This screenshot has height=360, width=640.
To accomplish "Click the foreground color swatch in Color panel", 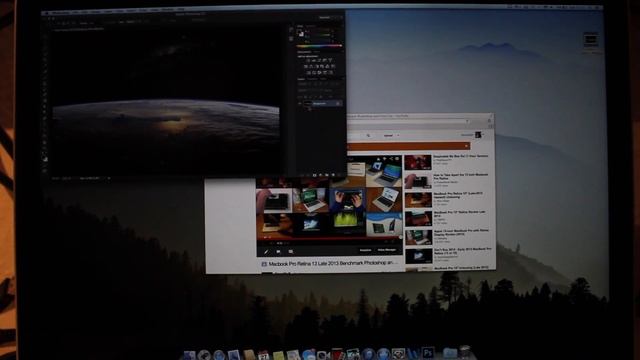I will pyautogui.click(x=300, y=33).
